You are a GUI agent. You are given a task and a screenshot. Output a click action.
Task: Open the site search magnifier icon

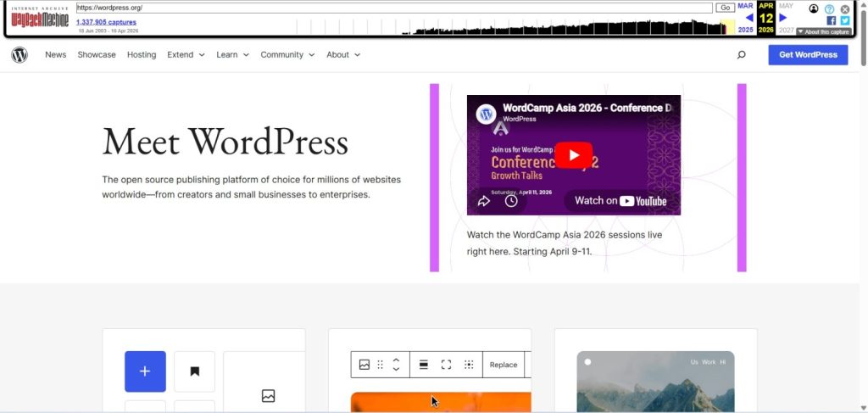[741, 55]
